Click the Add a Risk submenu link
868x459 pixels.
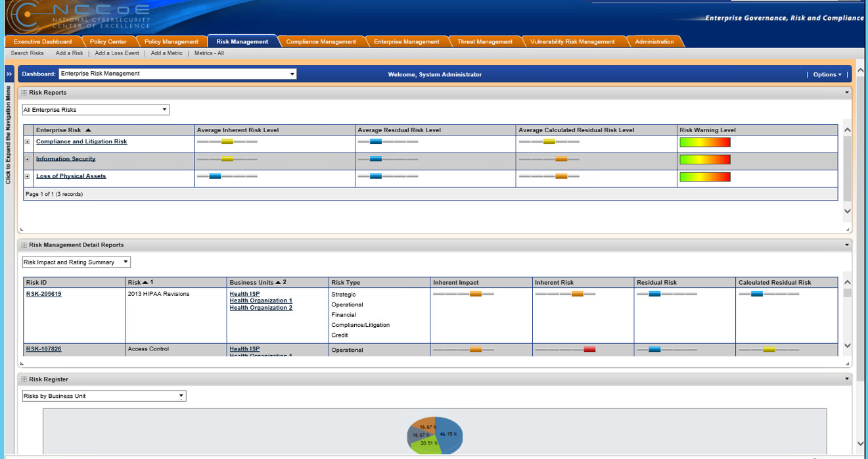tap(70, 53)
